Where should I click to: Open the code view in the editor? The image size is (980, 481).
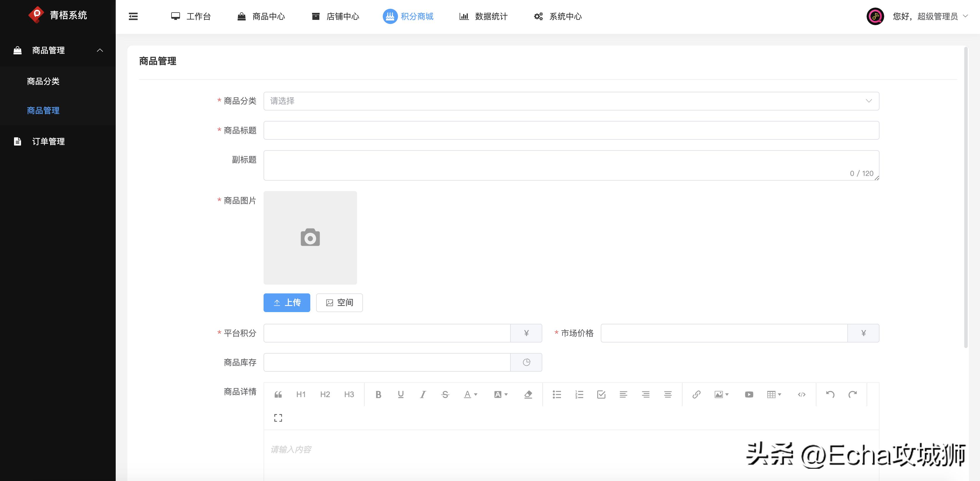click(x=802, y=394)
